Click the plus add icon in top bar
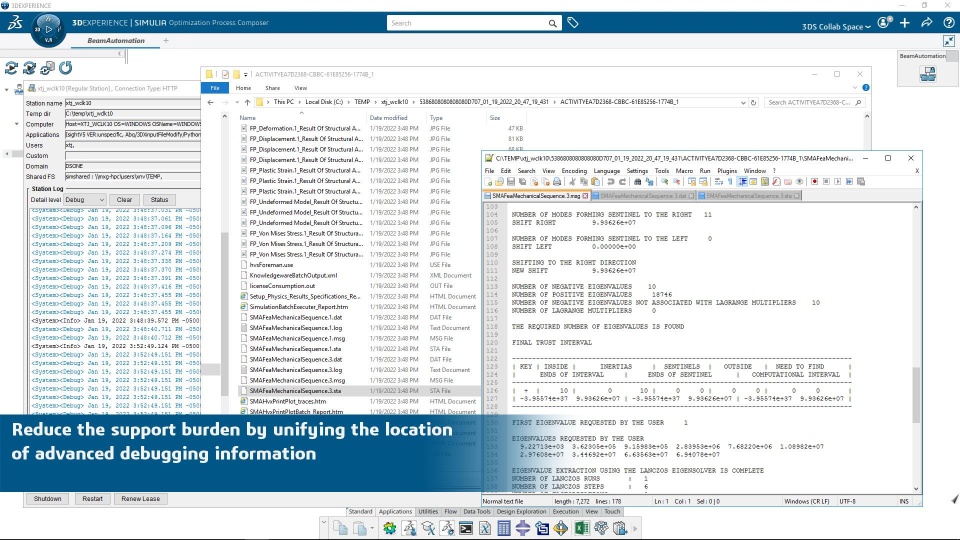Image resolution: width=960 pixels, height=540 pixels. [905, 23]
